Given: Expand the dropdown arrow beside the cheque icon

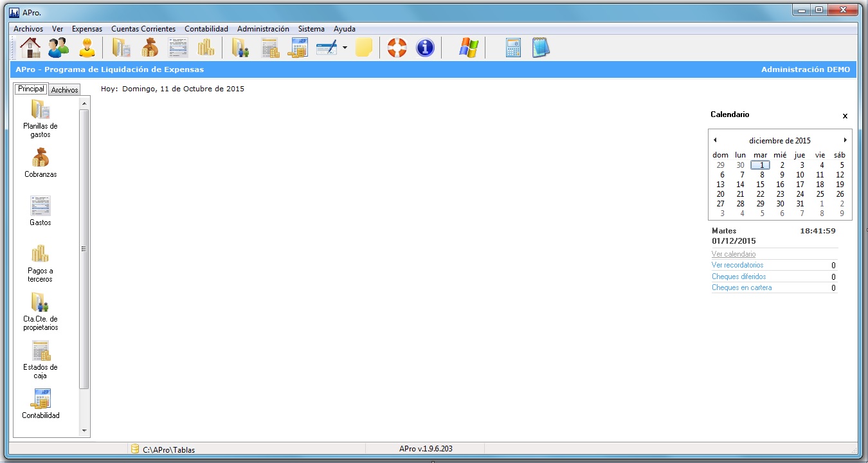Looking at the screenshot, I should 345,48.
